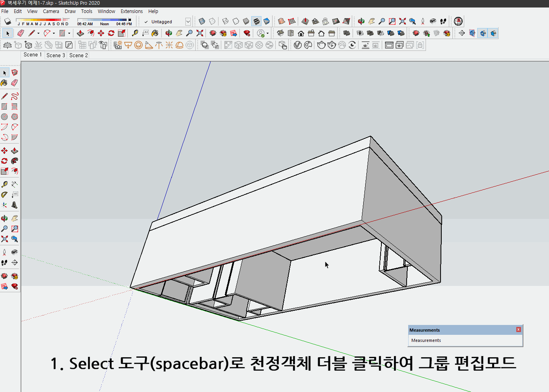Open the Untagged tag dropdown
Screen dimensions: 549x392
(188, 22)
